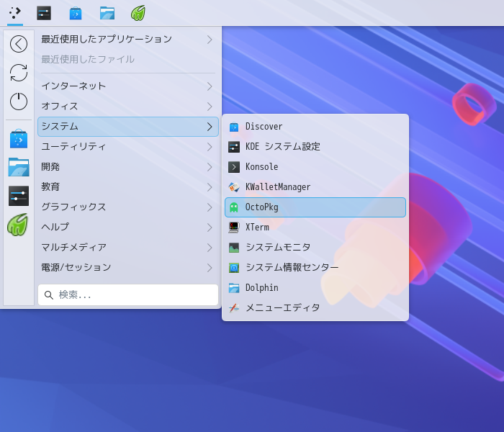Open the 開発 menu category
This screenshot has height=432, width=504.
tap(128, 167)
